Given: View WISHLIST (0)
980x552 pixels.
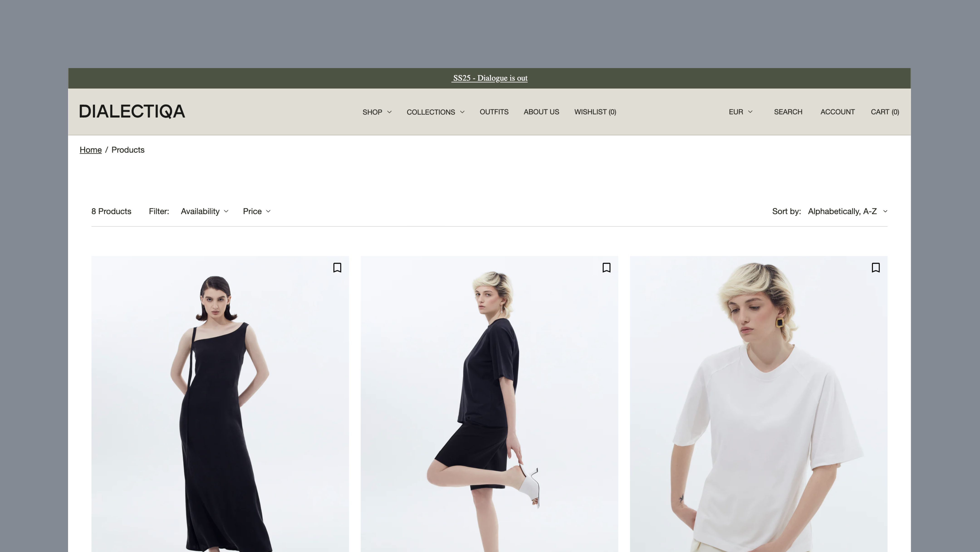Looking at the screenshot, I should (x=595, y=112).
